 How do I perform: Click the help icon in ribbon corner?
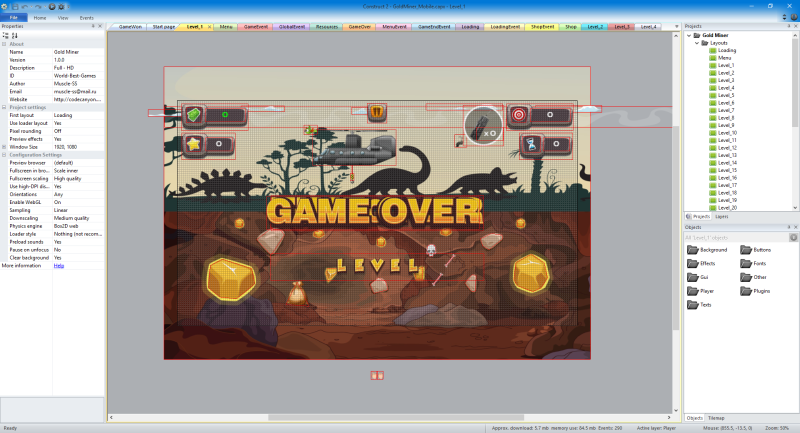tap(794, 17)
